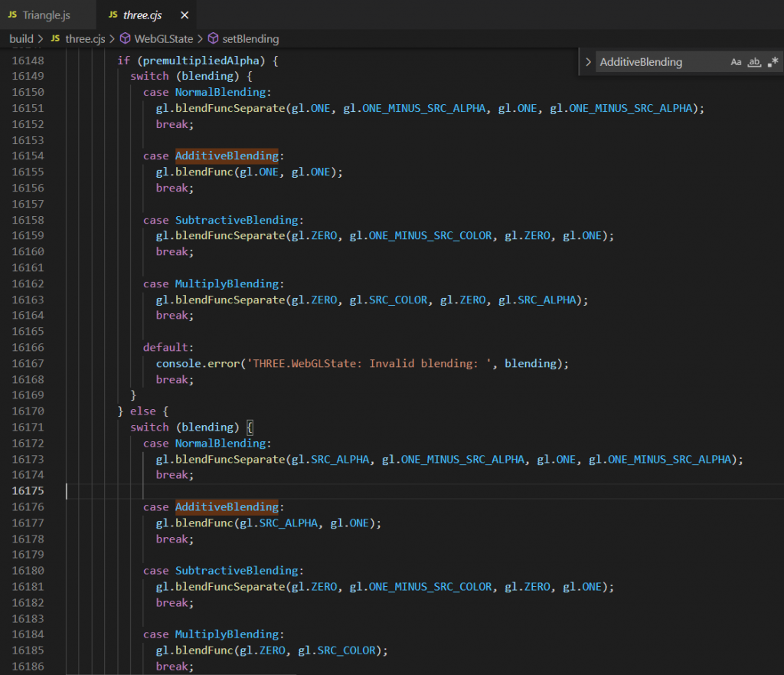This screenshot has height=675, width=784.
Task: Click the 'Invalid blending' string literal
Action: click(x=369, y=364)
